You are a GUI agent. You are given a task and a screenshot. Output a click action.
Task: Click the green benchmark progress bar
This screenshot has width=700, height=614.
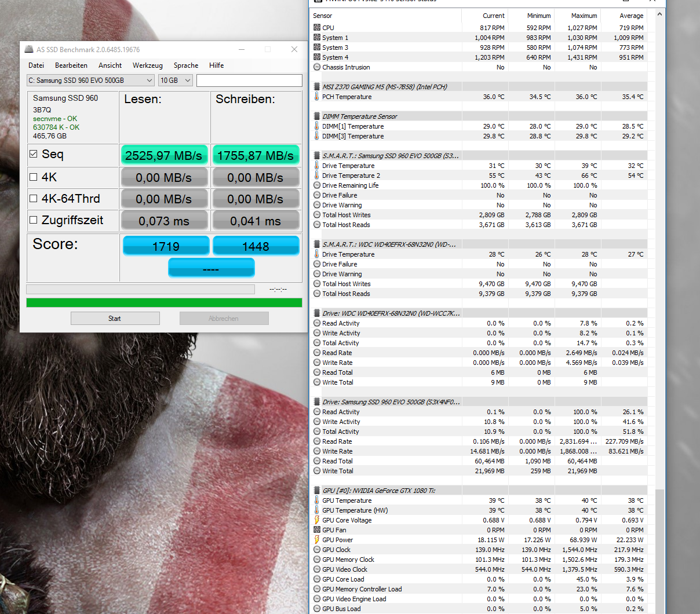164,302
